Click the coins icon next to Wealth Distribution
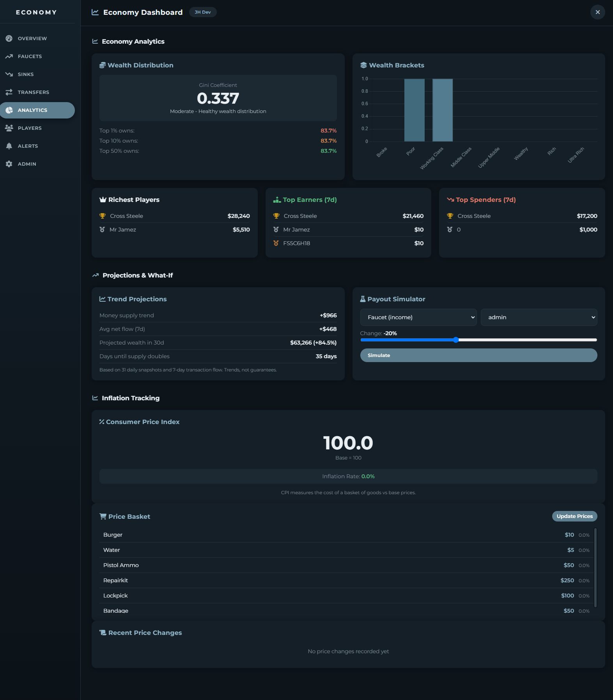Screen dimensions: 613x700 point(103,65)
